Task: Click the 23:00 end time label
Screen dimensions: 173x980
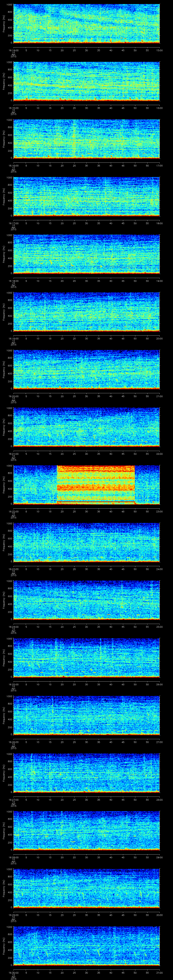Action: click(x=159, y=511)
